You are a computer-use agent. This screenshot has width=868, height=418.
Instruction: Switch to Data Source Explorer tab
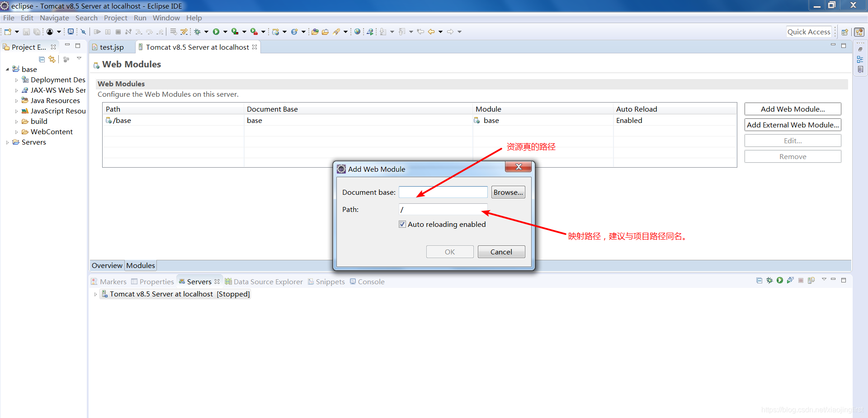264,282
